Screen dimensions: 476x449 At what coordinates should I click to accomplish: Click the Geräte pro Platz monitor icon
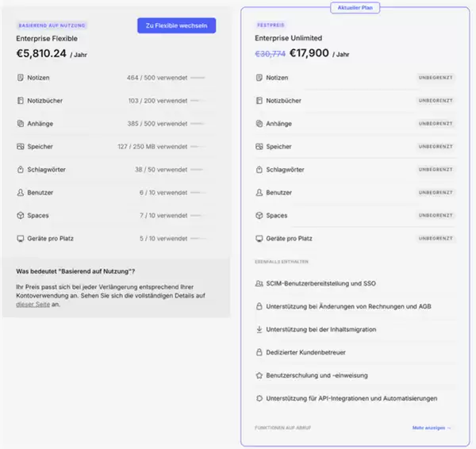[259, 239]
